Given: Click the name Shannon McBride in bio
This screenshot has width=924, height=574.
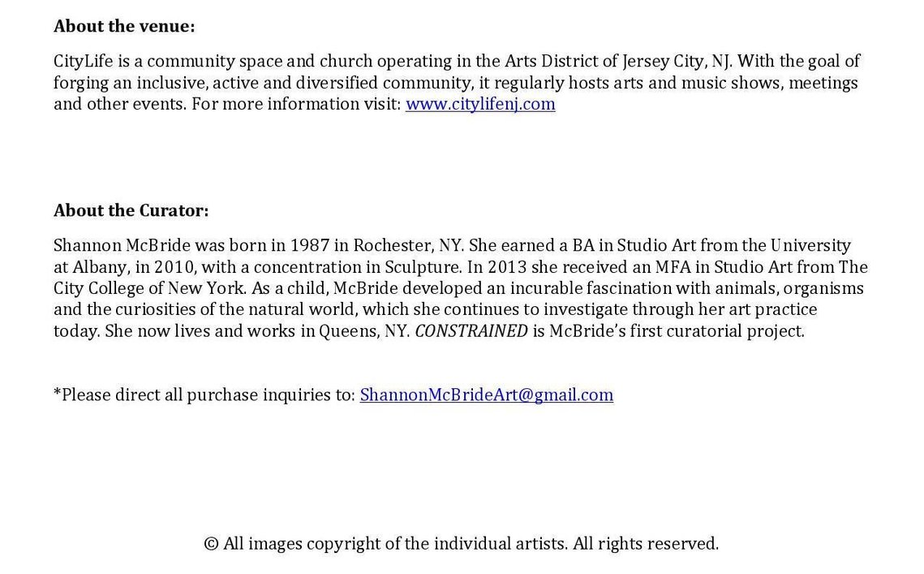Looking at the screenshot, I should pyautogui.click(x=122, y=245).
